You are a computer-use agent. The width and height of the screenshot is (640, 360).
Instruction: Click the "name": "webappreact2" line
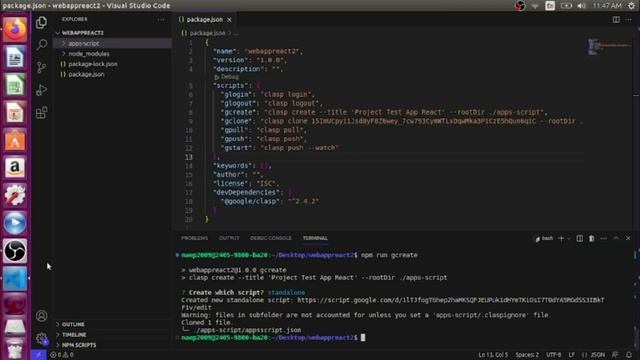point(258,51)
